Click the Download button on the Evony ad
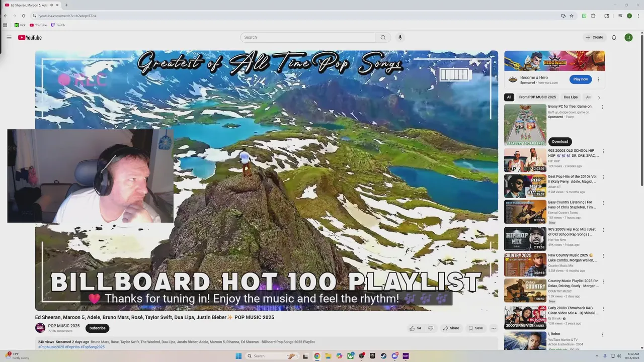This screenshot has width=644, height=362. pos(560,141)
